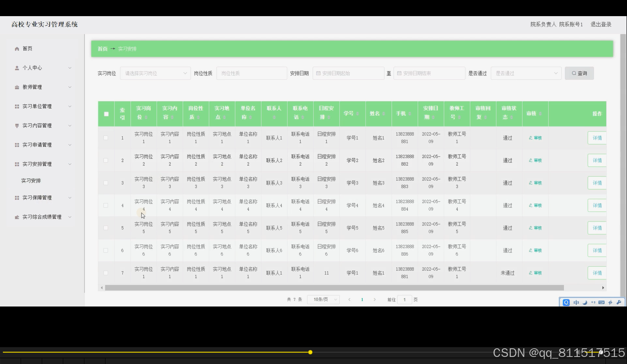Click the moon icon in IME toolbar
Image resolution: width=627 pixels, height=364 pixels.
[x=585, y=302]
